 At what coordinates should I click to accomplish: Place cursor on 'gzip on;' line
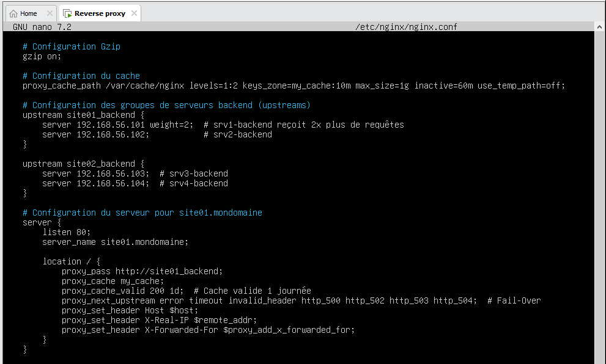[x=42, y=56]
